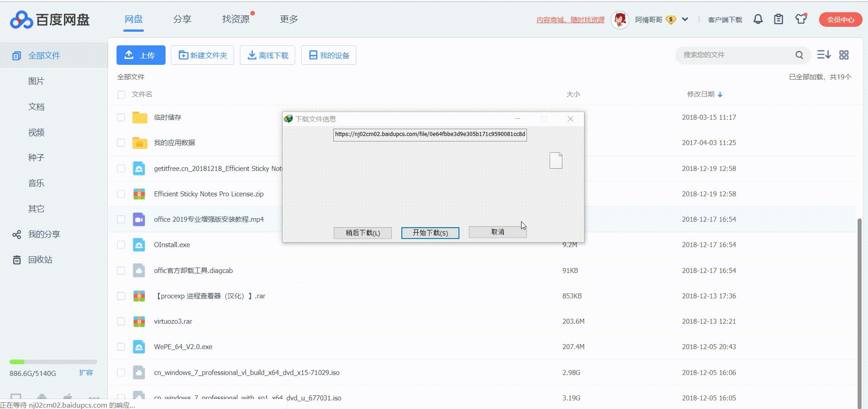
Task: Click the 新建文件夹 button
Action: tap(202, 55)
